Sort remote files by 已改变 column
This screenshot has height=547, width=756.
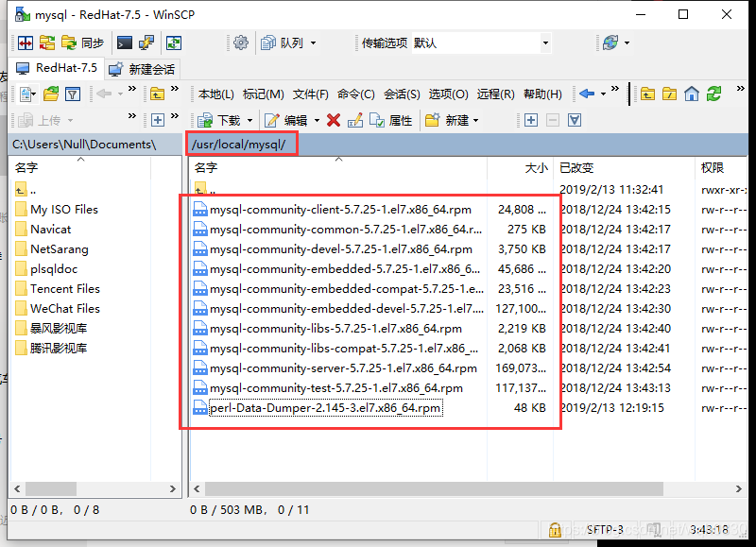[624, 168]
